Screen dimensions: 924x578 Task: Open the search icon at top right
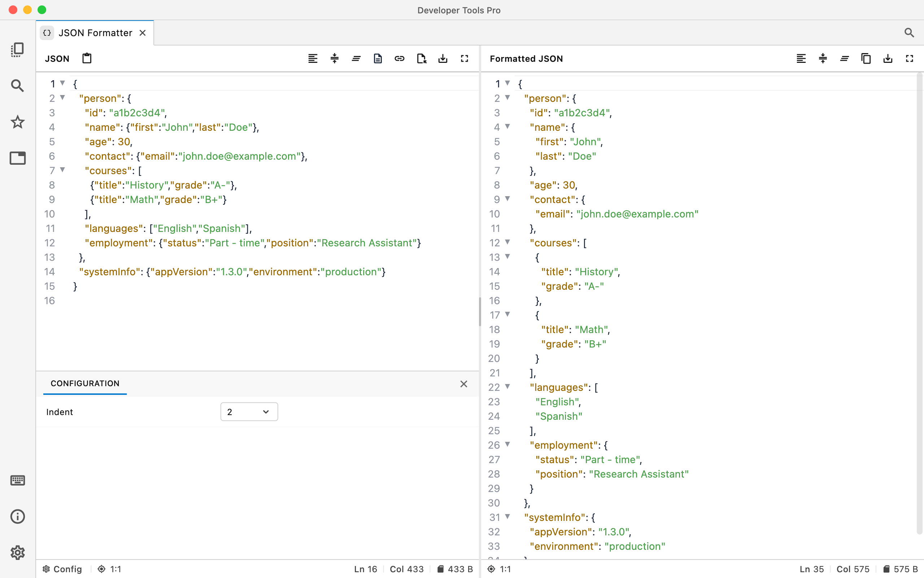[x=909, y=33]
